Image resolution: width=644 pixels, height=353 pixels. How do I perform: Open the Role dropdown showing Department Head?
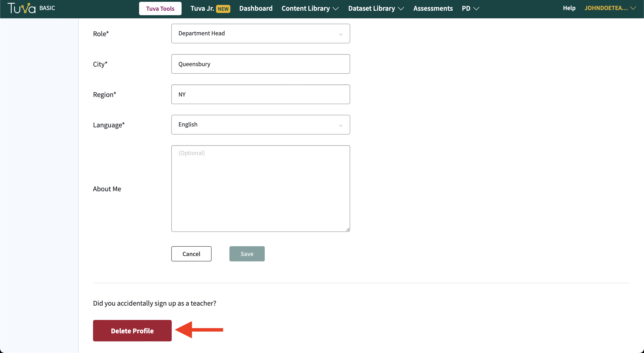(261, 34)
